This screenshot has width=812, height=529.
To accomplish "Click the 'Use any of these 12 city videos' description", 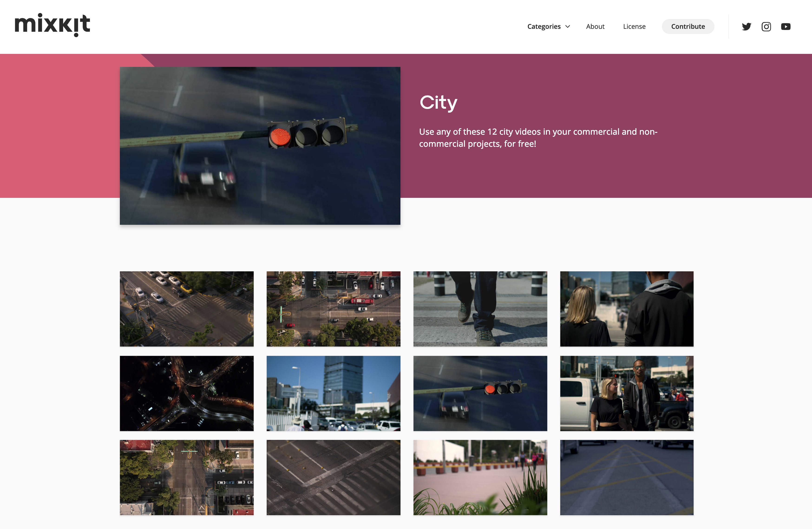I will point(538,138).
